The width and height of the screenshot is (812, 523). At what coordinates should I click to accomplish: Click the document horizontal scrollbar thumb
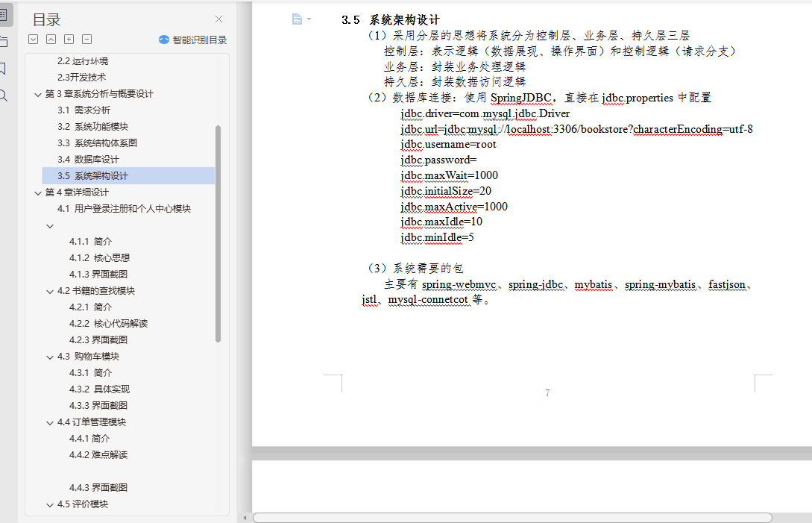[x=512, y=518]
